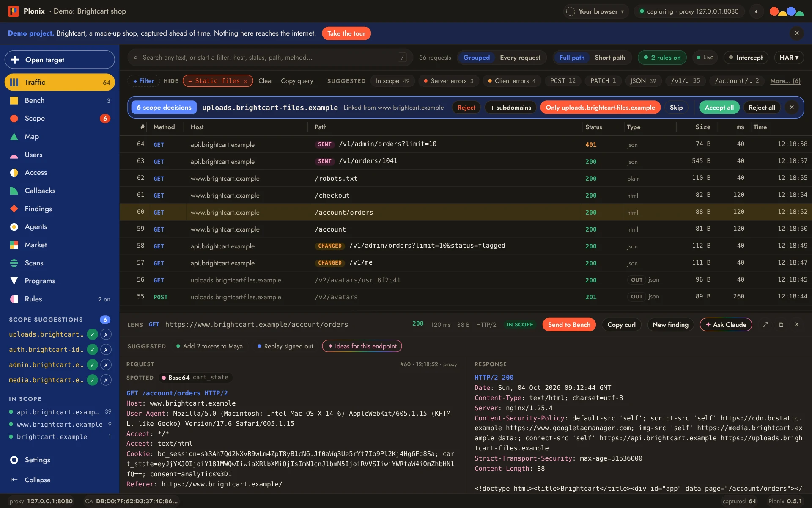812x508 pixels.
Task: Filter by Client errors
Action: click(512, 81)
